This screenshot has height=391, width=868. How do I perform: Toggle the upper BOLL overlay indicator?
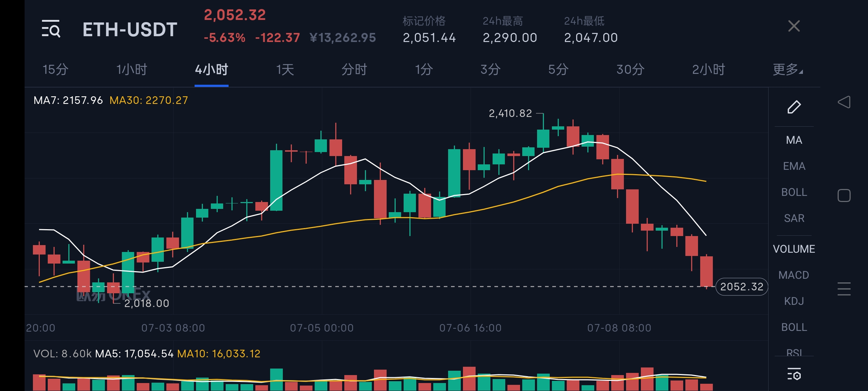(x=794, y=192)
